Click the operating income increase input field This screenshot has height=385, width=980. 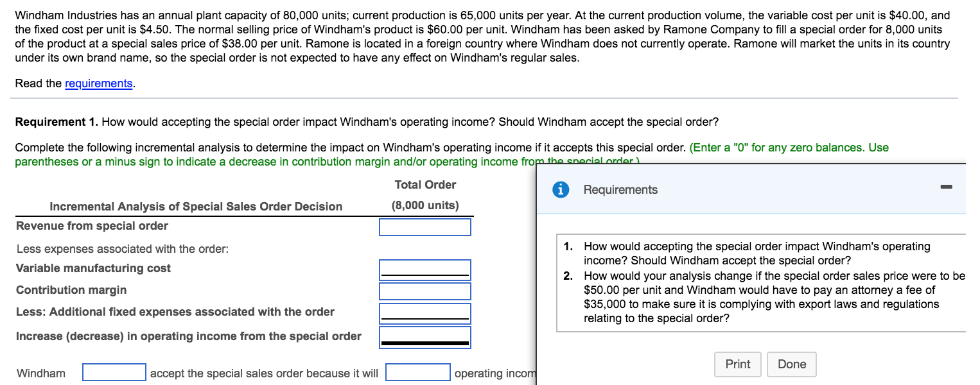click(424, 336)
